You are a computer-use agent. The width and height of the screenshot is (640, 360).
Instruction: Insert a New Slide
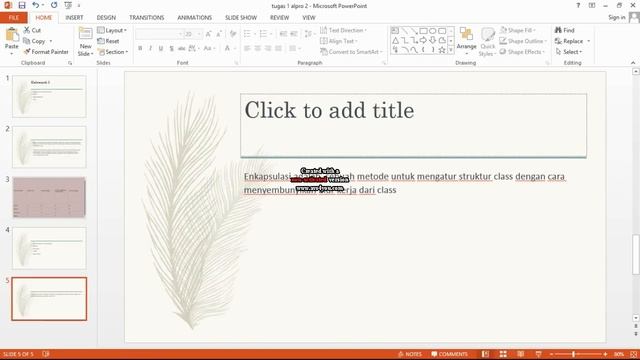pos(85,42)
